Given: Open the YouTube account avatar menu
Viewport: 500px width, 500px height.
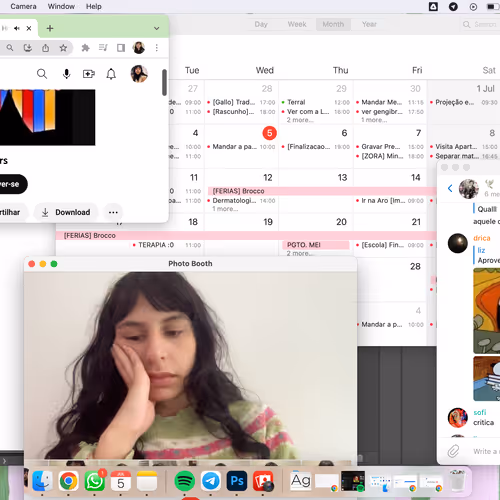Looking at the screenshot, I should pos(139,74).
